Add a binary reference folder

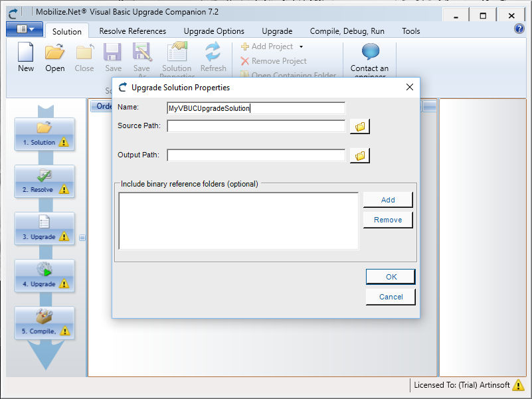[x=388, y=200]
